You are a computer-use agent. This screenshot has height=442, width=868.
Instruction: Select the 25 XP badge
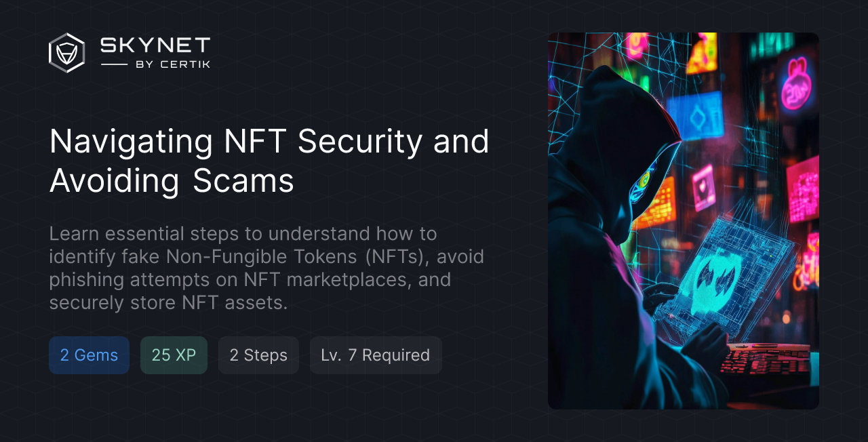click(174, 355)
